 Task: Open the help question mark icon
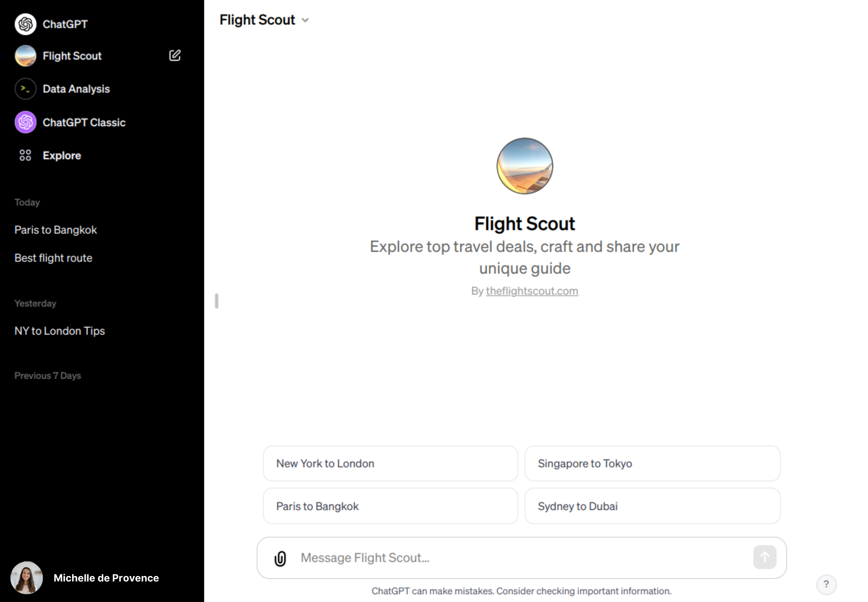coord(826,585)
